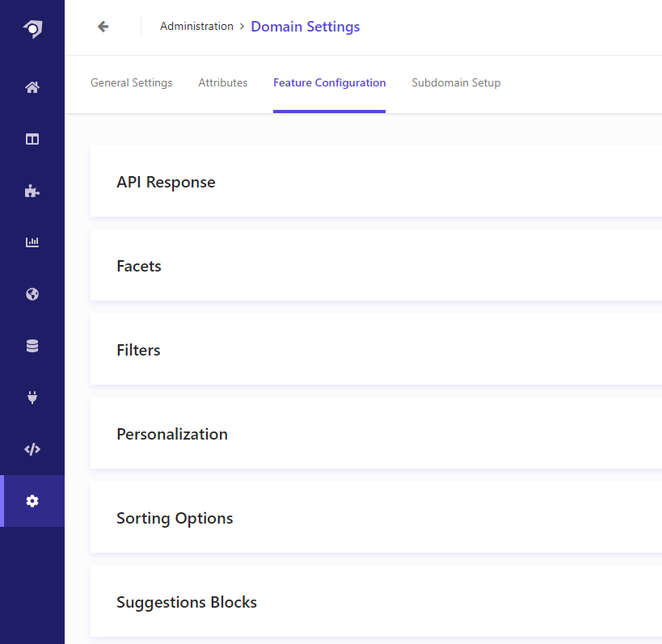The height and width of the screenshot is (644, 662).
Task: Open the Home icon in sidebar
Action: (32, 87)
